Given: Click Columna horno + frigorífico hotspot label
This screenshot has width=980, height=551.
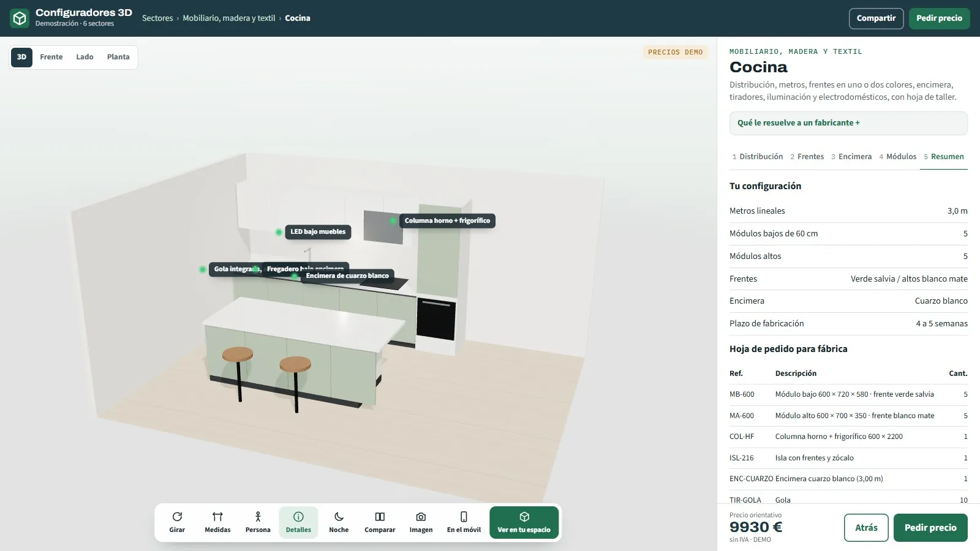Looking at the screenshot, I should pos(447,221).
